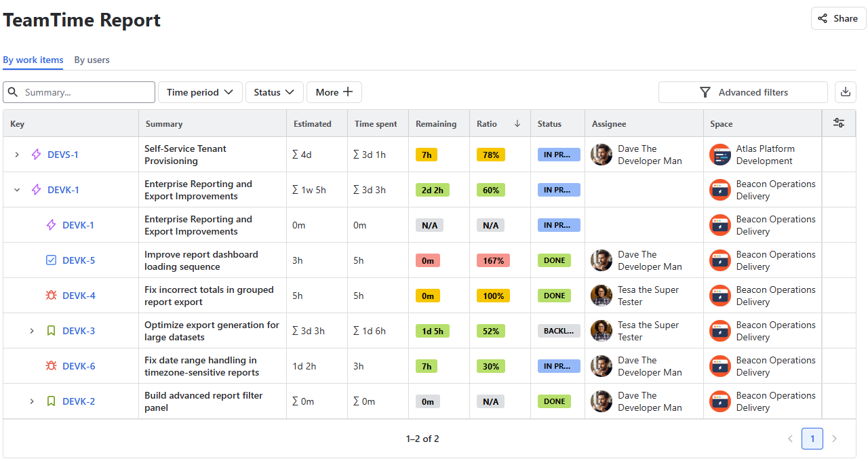Viewport: 868px width, 461px height.
Task: Collapse the DEVK-1 parent row
Action: (18, 190)
